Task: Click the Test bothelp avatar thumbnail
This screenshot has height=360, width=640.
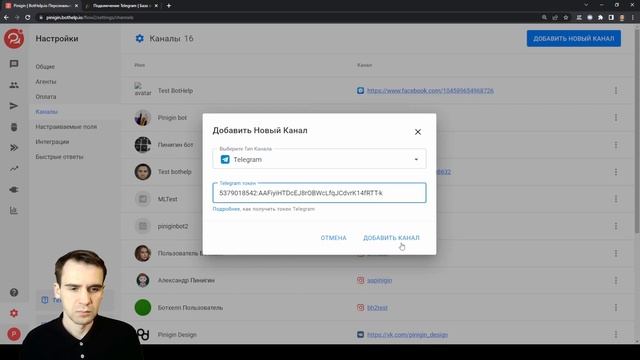Action: [143, 172]
